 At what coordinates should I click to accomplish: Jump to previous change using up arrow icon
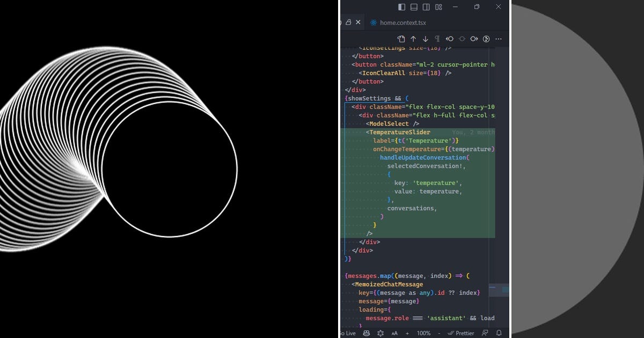click(413, 39)
